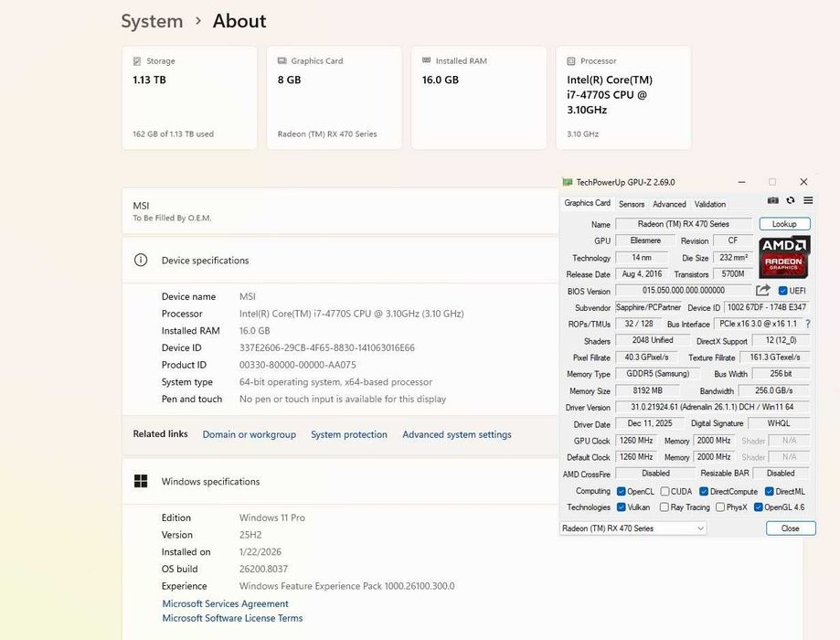Click the Windows specifications header row
Image resolution: width=840 pixels, height=640 pixels.
(341, 481)
